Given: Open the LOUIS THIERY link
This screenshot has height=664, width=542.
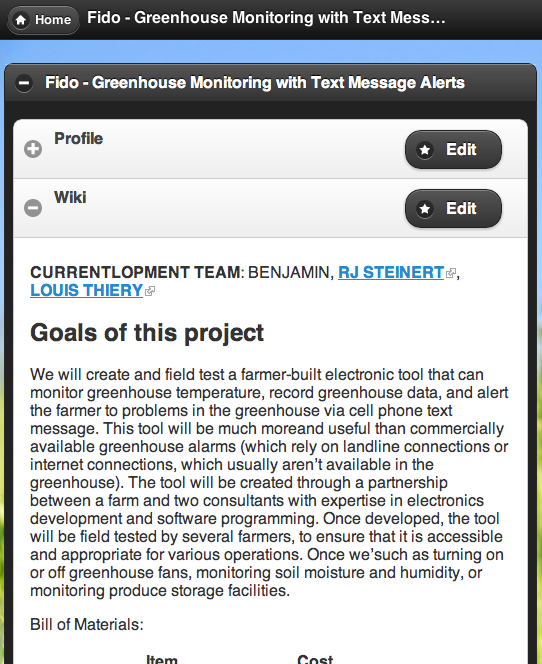Looking at the screenshot, I should (86, 290).
